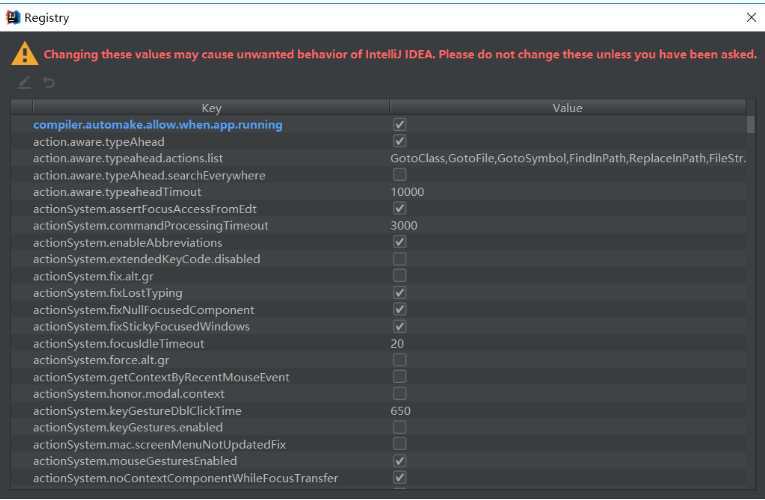Enable action.aware.typeAhead.searchEverywhere checkbox
The width and height of the screenshot is (765, 500).
coord(400,175)
